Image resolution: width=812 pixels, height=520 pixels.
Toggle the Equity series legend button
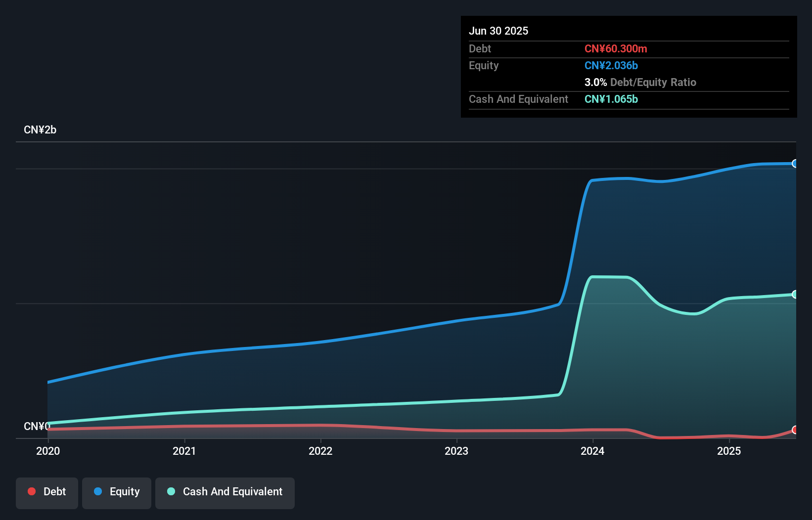[117, 493]
